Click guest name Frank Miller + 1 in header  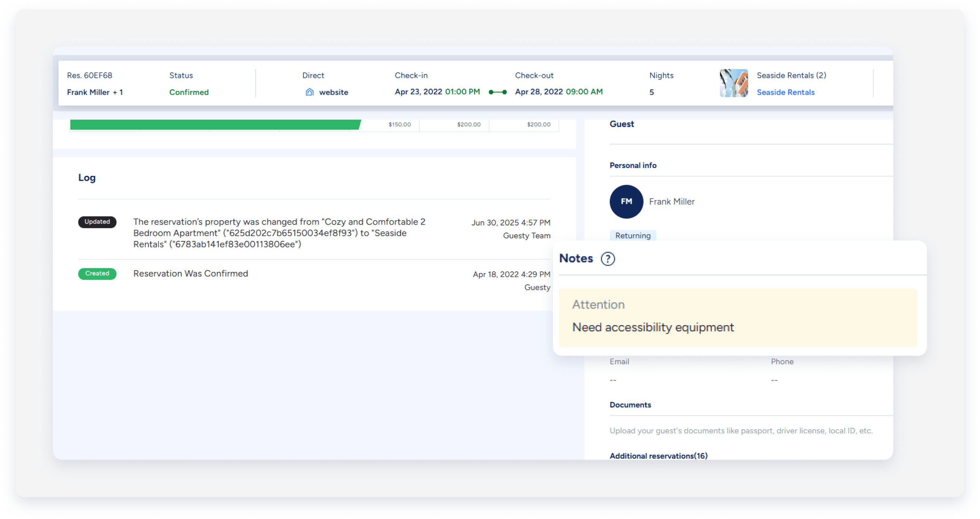pos(95,92)
